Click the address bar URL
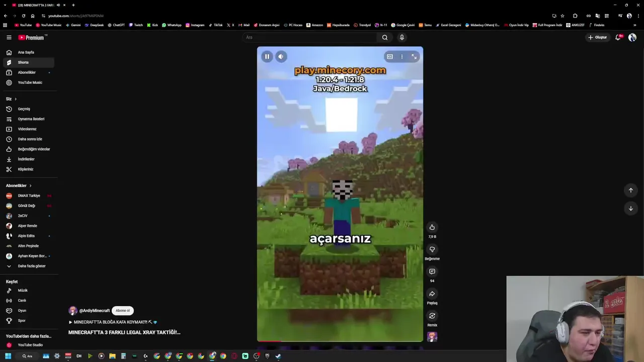The image size is (644, 362). 75,16
